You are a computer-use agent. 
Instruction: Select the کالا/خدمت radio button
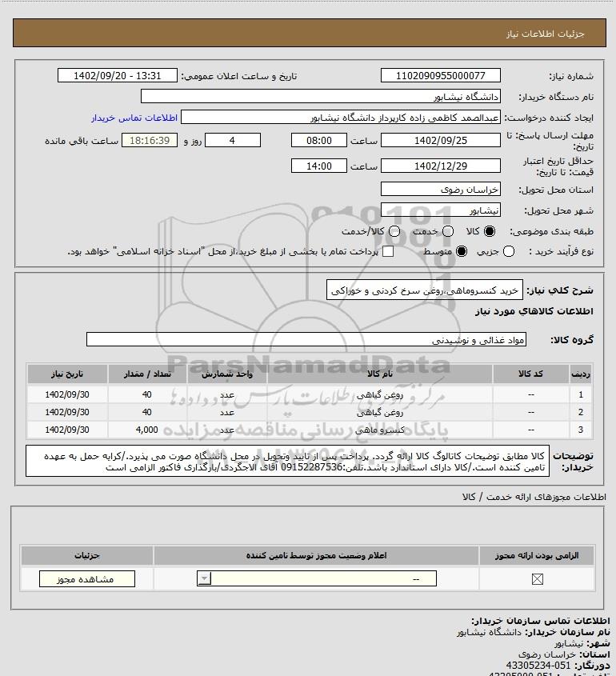point(394,231)
